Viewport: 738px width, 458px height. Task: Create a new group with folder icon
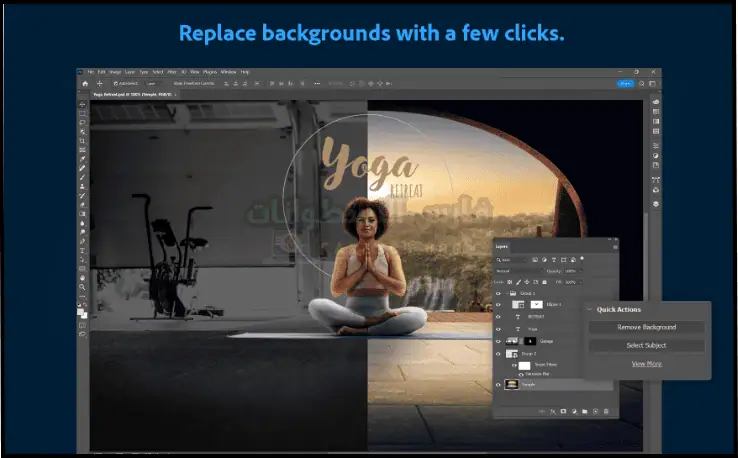coord(584,411)
